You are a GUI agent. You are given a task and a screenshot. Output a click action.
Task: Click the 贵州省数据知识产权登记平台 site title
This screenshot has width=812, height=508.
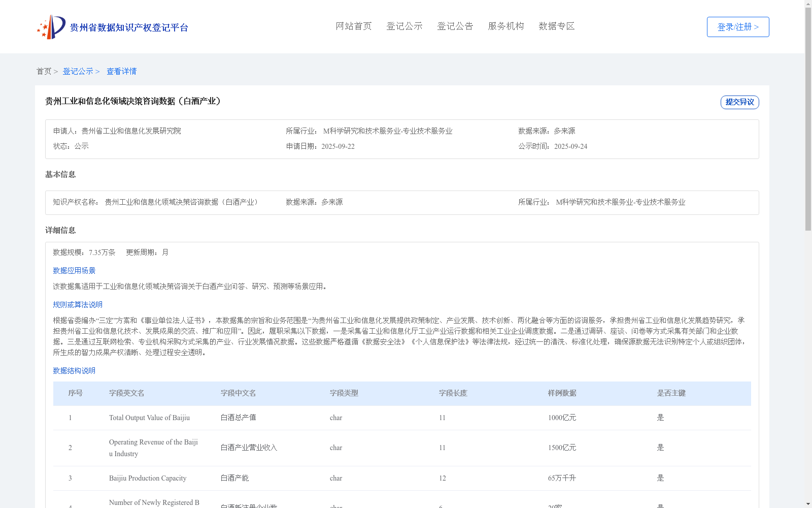coord(129,27)
